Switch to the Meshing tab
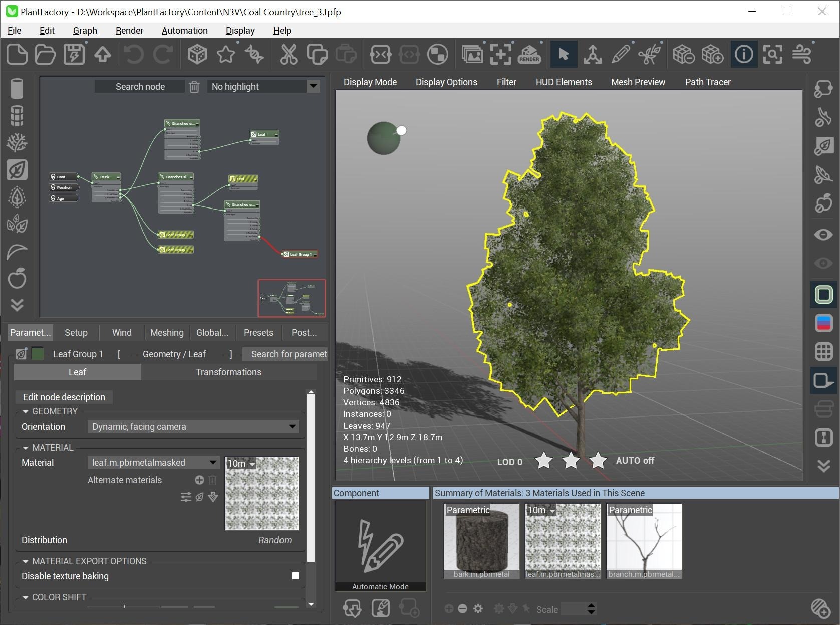This screenshot has width=840, height=625. pos(167,333)
